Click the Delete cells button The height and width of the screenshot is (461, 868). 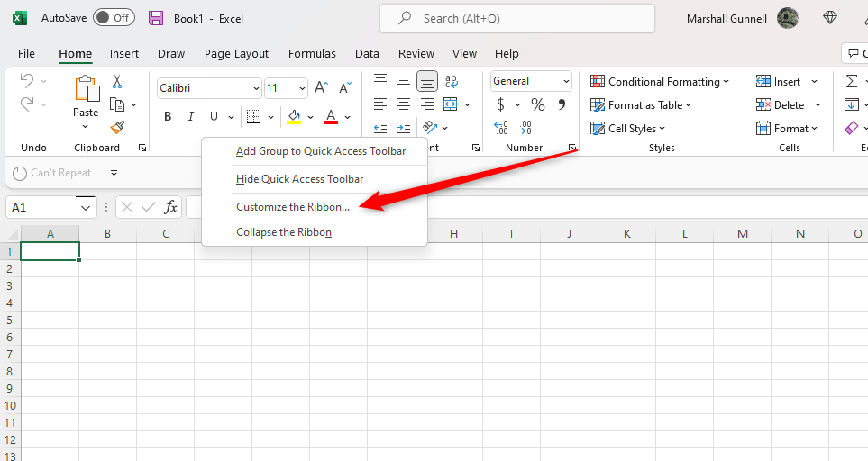pyautogui.click(x=780, y=105)
